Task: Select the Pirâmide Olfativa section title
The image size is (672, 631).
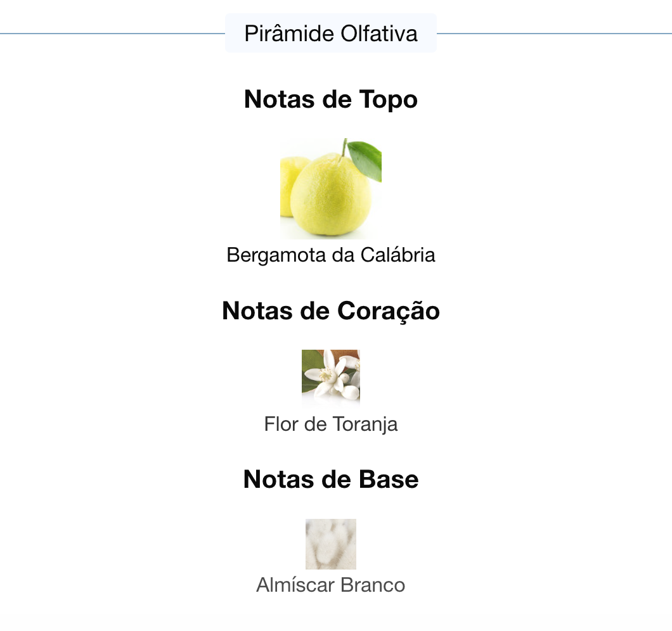Action: pos(330,33)
